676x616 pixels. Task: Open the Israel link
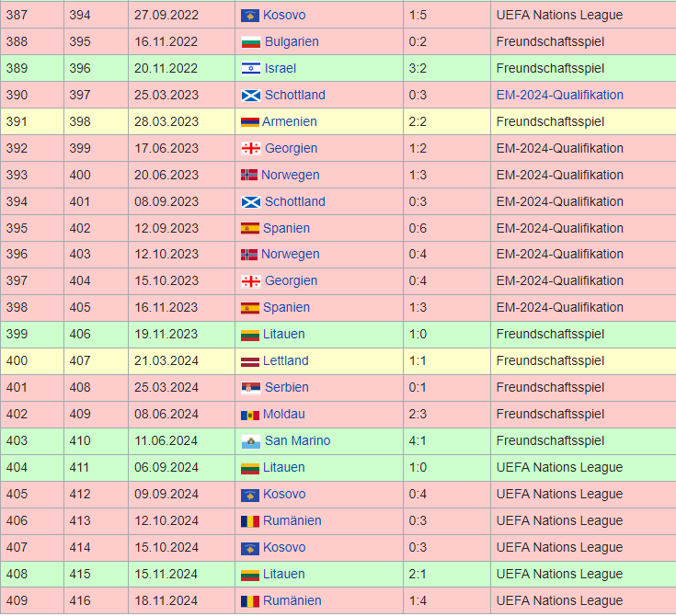point(281,69)
